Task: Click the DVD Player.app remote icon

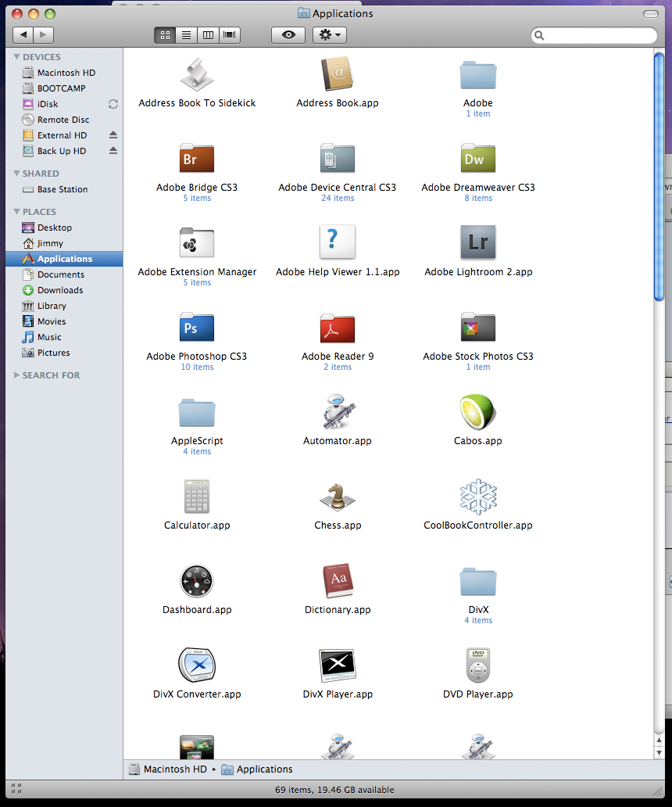Action: click(x=478, y=665)
